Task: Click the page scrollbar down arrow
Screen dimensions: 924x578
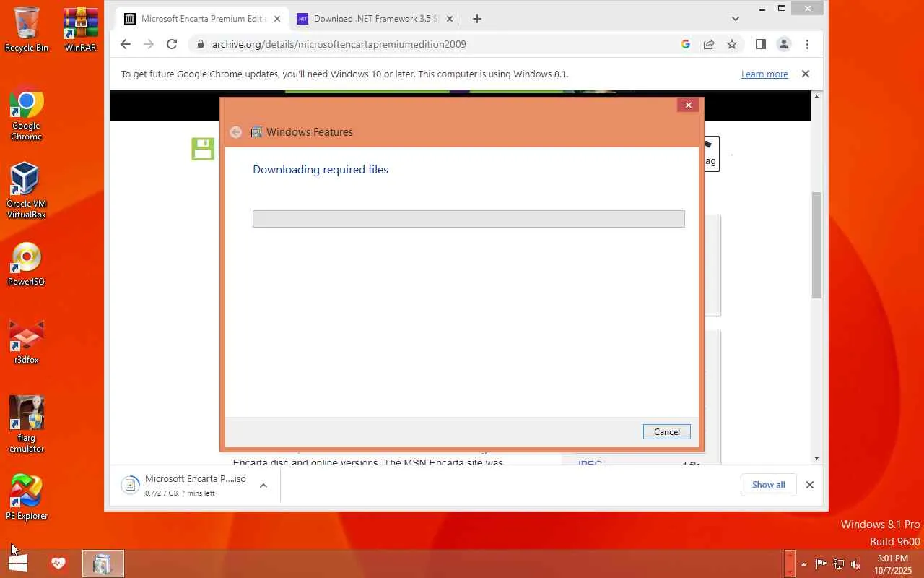Action: (816, 458)
